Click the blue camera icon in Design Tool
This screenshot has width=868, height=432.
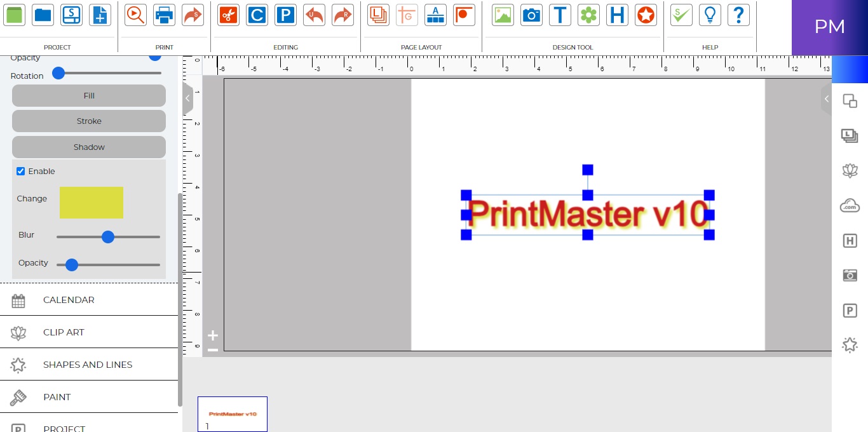[x=531, y=15]
